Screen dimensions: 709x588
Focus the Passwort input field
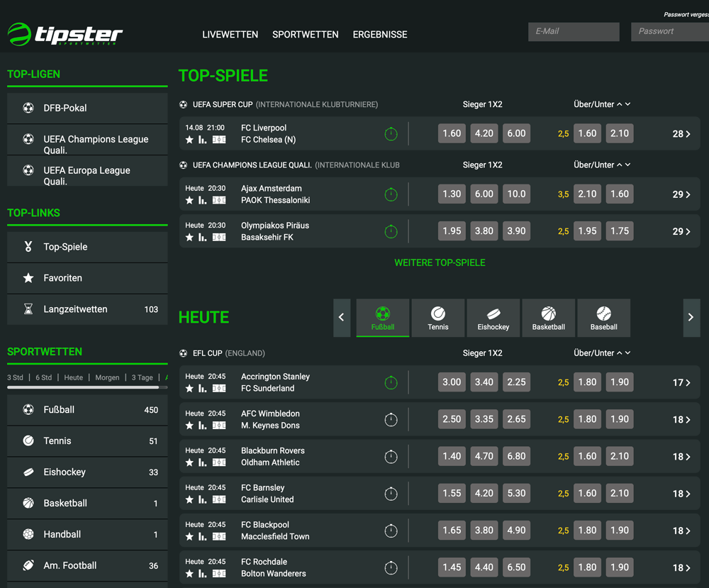tap(670, 32)
